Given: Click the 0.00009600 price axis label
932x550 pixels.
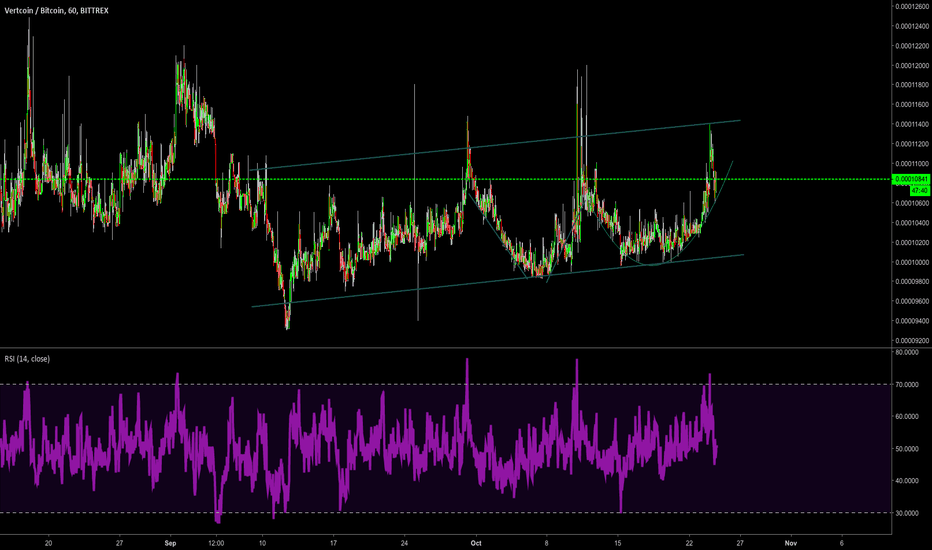Looking at the screenshot, I should coord(912,301).
